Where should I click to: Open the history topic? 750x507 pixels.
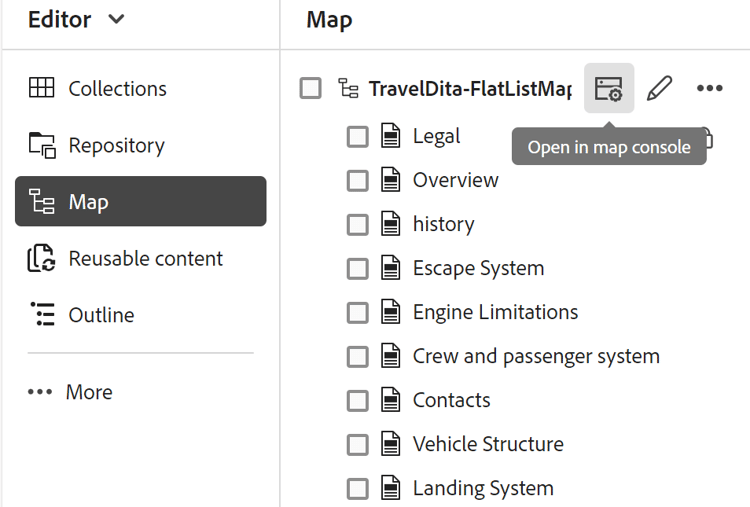443,224
